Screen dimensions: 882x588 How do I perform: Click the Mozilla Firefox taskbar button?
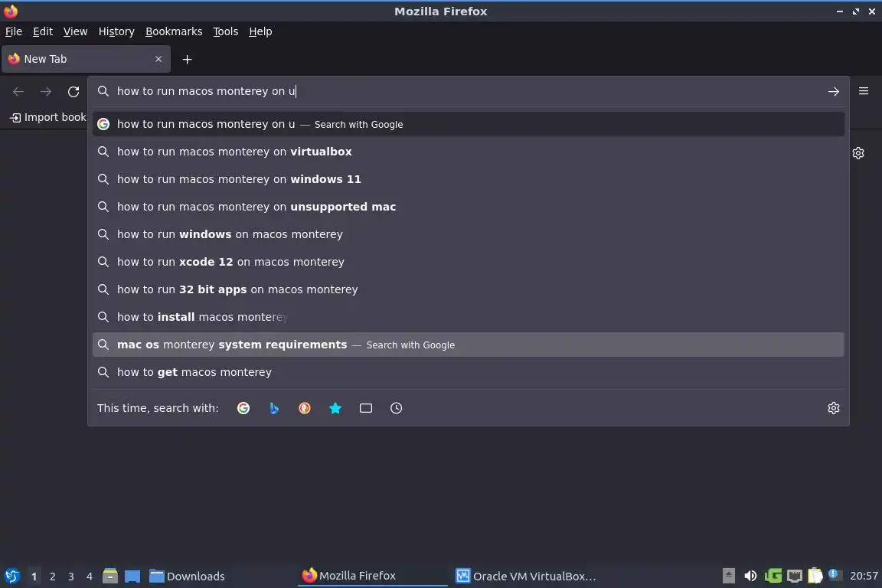[x=372, y=576]
